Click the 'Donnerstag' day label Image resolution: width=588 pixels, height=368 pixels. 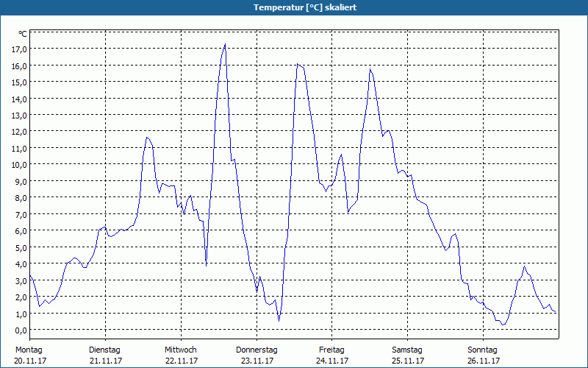click(257, 350)
